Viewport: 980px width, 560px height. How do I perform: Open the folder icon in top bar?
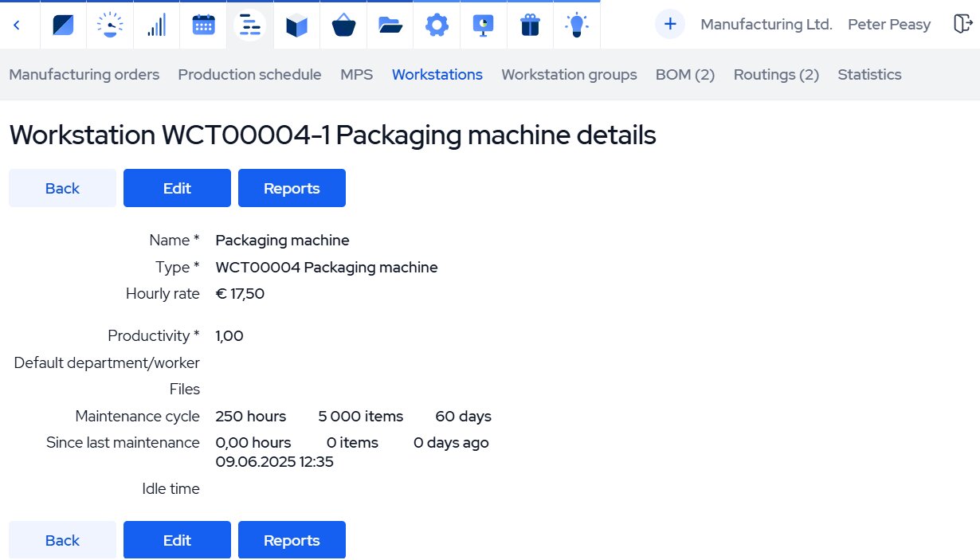390,25
